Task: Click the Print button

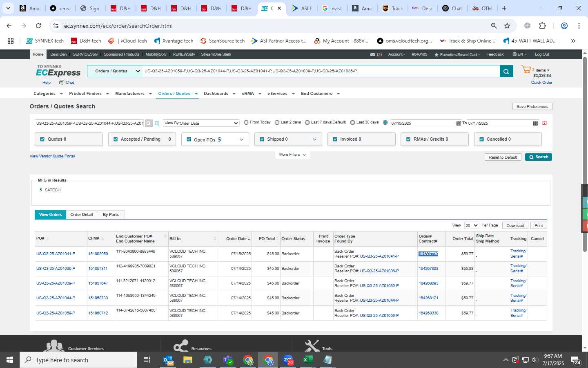Action: (539, 226)
